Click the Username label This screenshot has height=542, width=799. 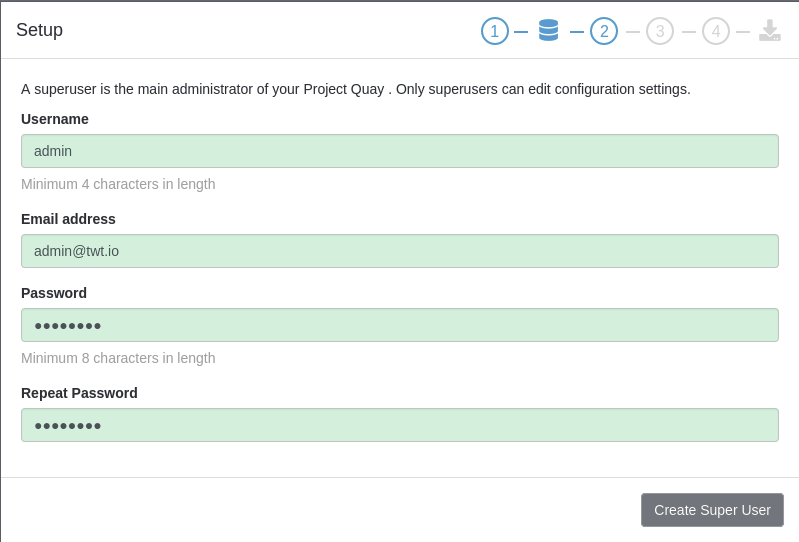pos(55,119)
